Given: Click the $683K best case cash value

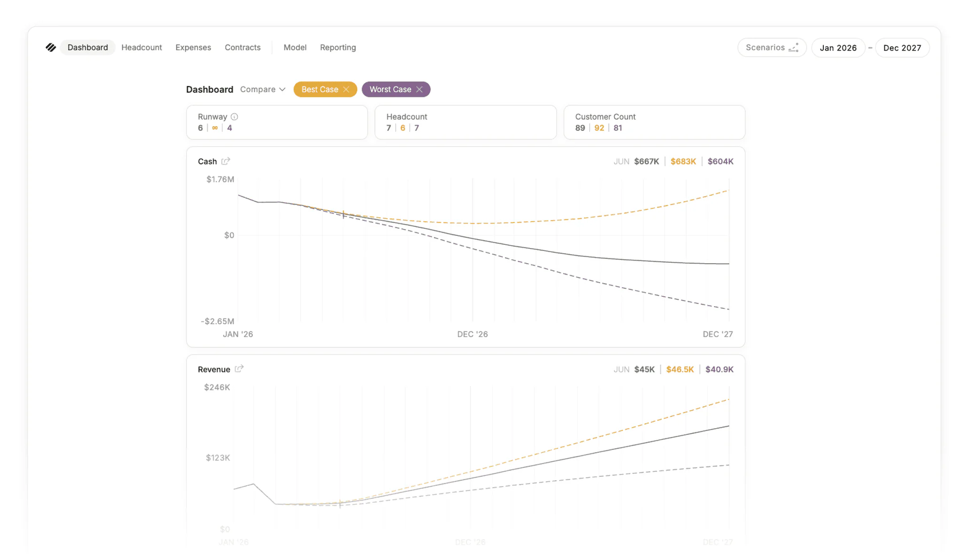Looking at the screenshot, I should point(683,161).
